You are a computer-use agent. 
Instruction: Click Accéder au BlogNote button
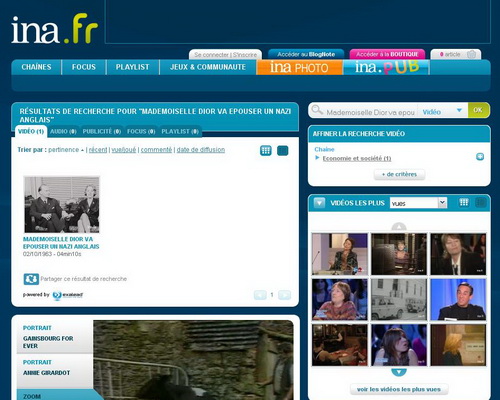click(306, 54)
